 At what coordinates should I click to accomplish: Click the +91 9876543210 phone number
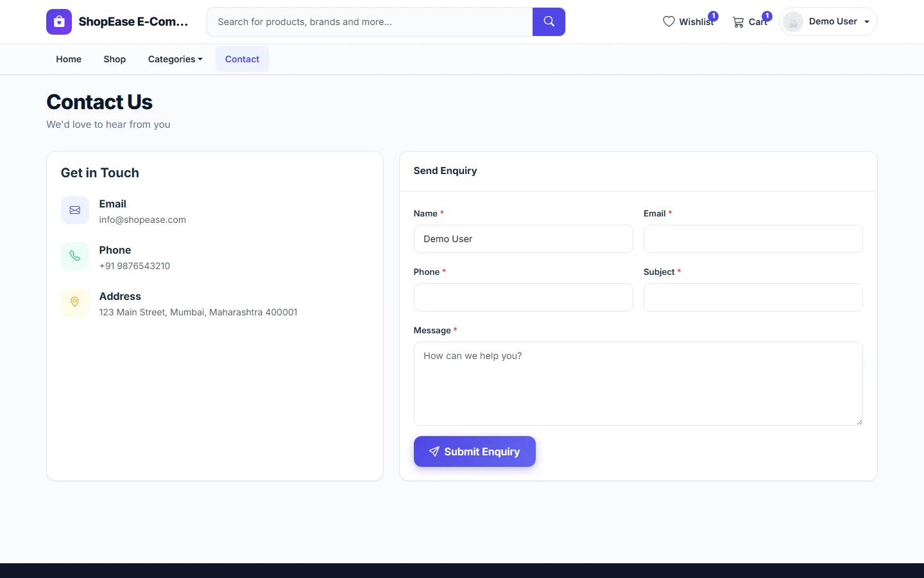coord(135,266)
